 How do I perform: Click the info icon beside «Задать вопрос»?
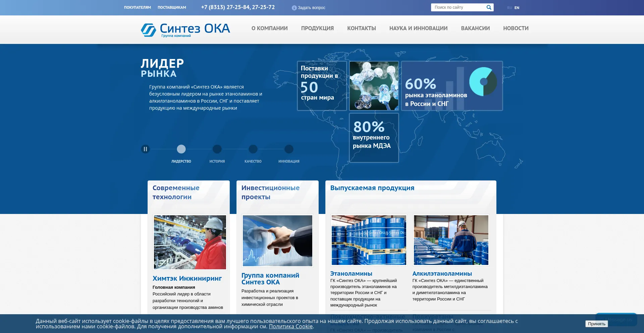[x=294, y=7]
